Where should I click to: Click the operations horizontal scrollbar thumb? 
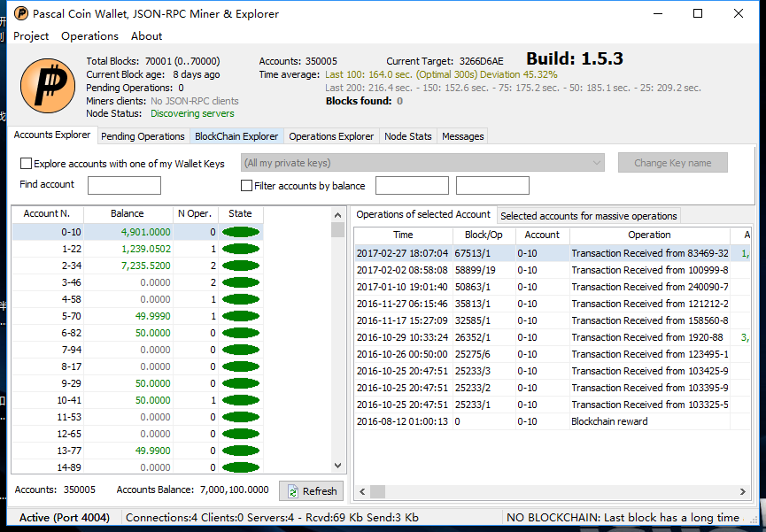coord(377,491)
